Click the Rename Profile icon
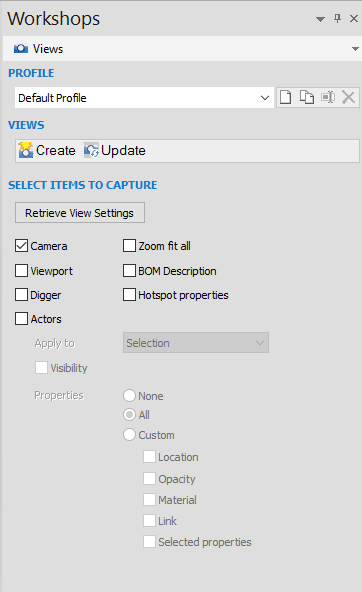The image size is (362, 592). click(328, 97)
